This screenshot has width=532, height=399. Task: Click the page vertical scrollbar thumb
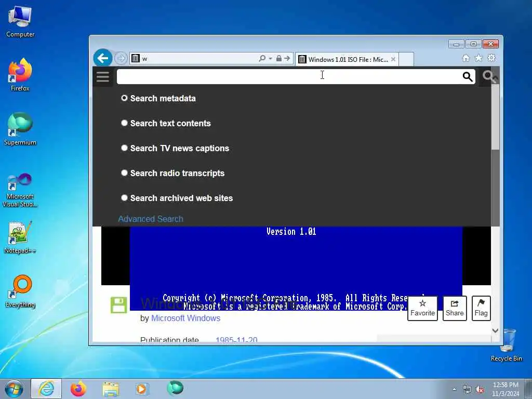point(495,117)
